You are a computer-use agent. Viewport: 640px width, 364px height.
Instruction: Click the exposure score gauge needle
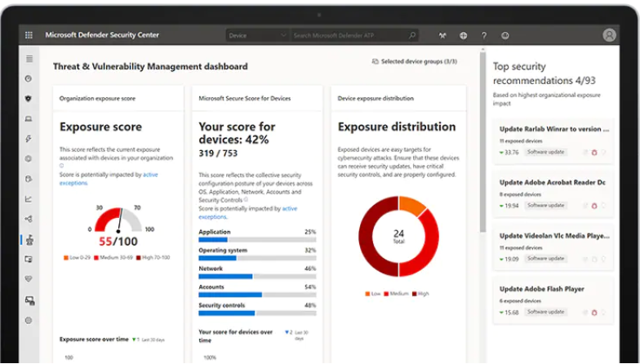120,221
